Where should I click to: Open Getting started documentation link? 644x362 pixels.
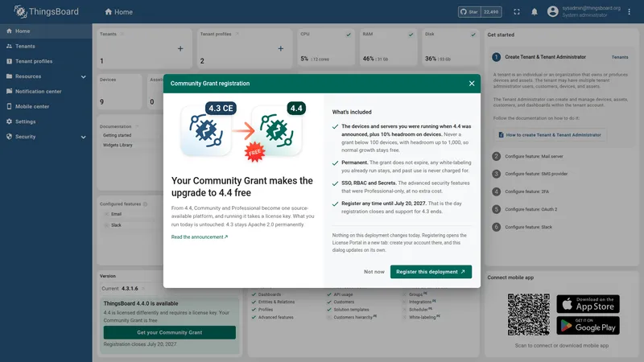coord(117,135)
